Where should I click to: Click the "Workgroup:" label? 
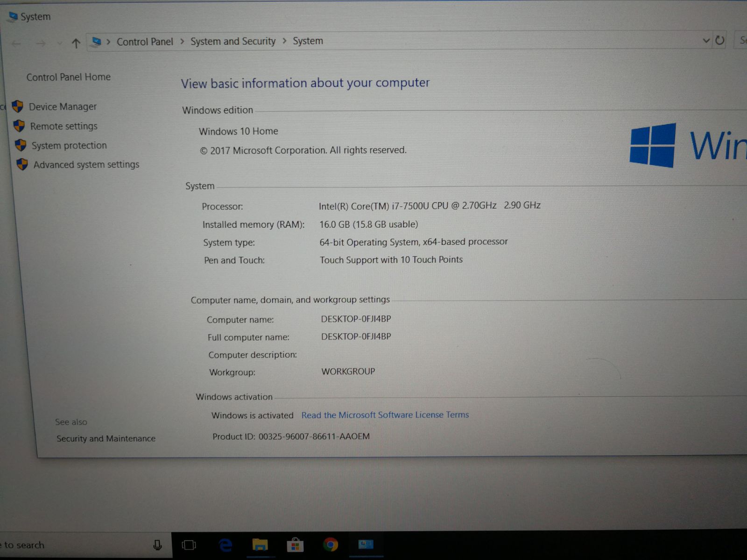233,372
